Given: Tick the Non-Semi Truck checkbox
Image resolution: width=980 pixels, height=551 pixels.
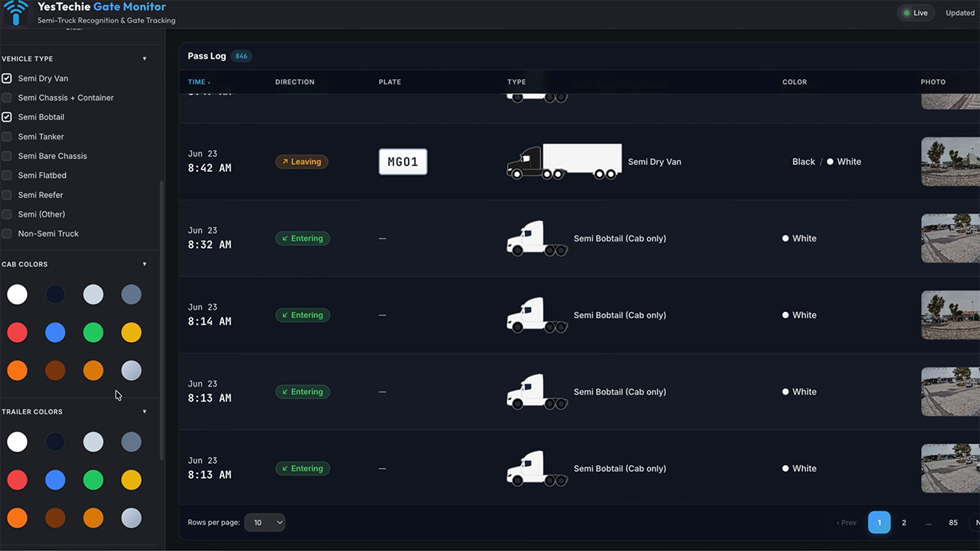Looking at the screenshot, I should point(7,234).
